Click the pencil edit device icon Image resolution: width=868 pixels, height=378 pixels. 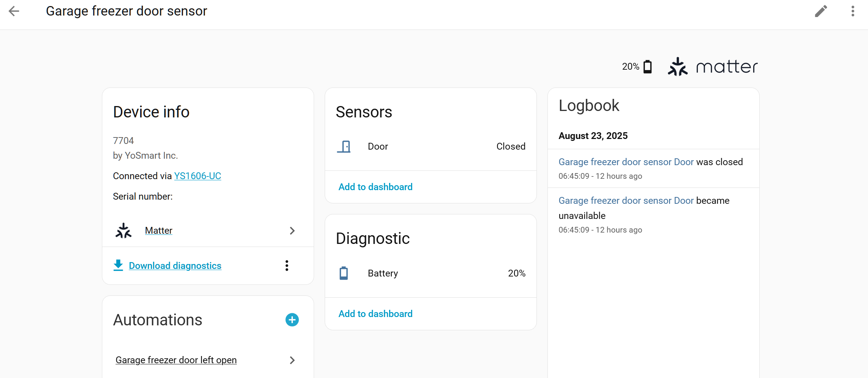coord(821,11)
